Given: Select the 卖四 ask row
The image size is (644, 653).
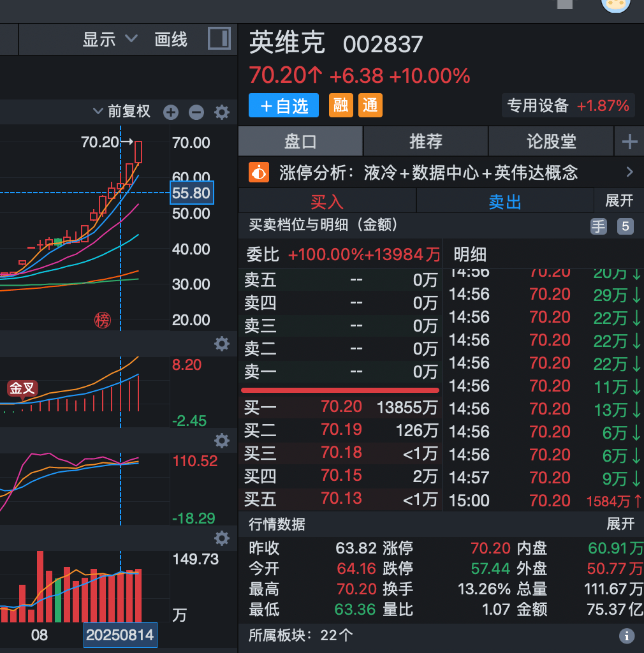Looking at the screenshot, I should 340,303.
